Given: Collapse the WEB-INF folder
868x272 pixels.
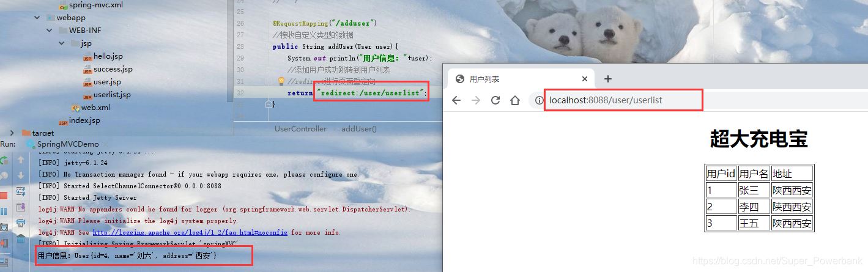Looking at the screenshot, I should (50, 31).
